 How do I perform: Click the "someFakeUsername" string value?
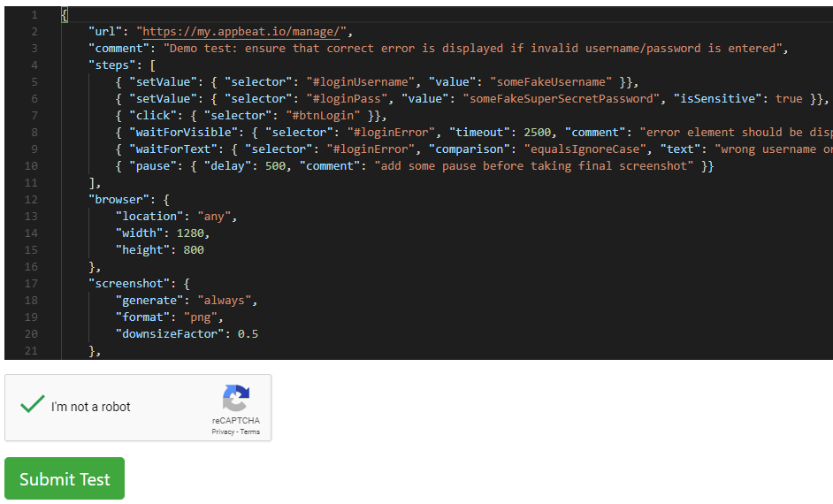(551, 81)
